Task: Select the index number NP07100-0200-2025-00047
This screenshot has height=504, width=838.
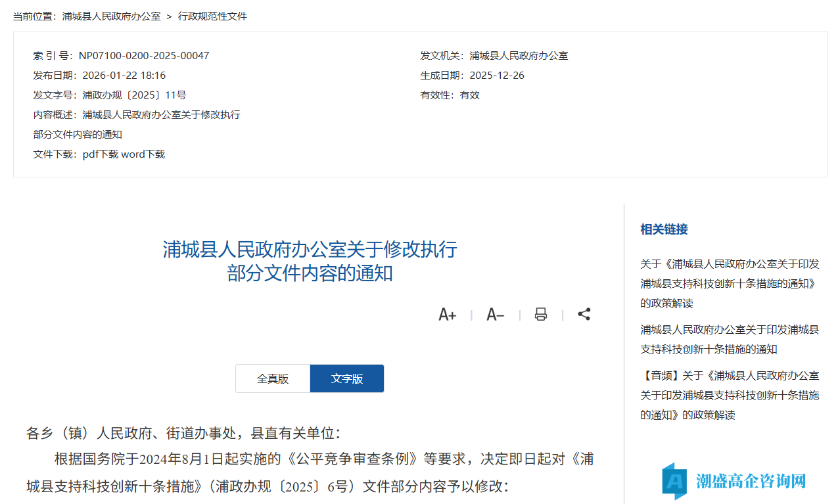Action: [143, 55]
